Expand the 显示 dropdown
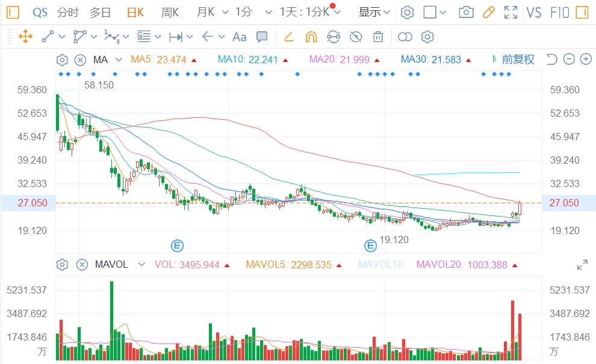The width and height of the screenshot is (596, 364). pyautogui.click(x=374, y=12)
